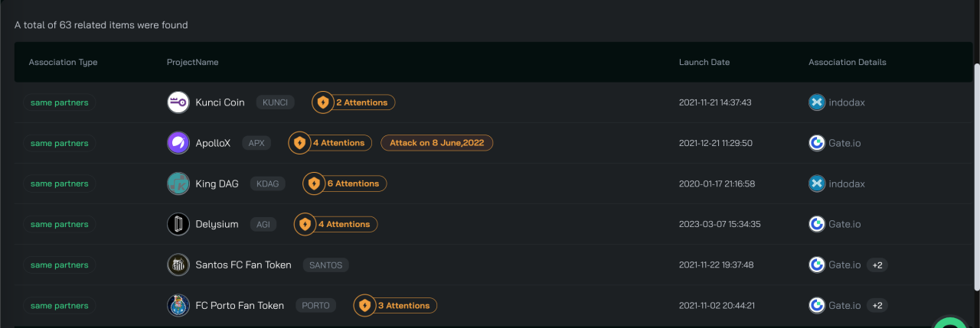Click the shield icon in 2 Attentions badge
The height and width of the screenshot is (328, 980).
point(323,102)
